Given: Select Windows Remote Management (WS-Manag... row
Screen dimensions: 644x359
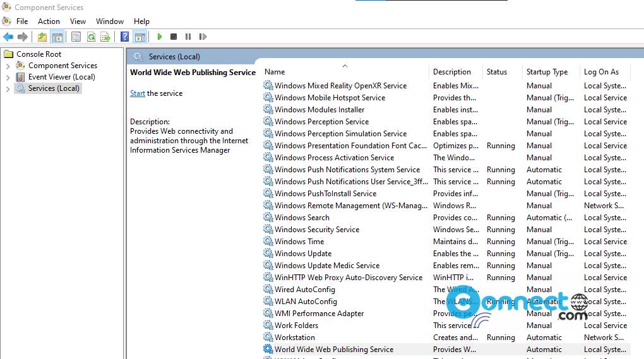Looking at the screenshot, I should tap(446, 205).
